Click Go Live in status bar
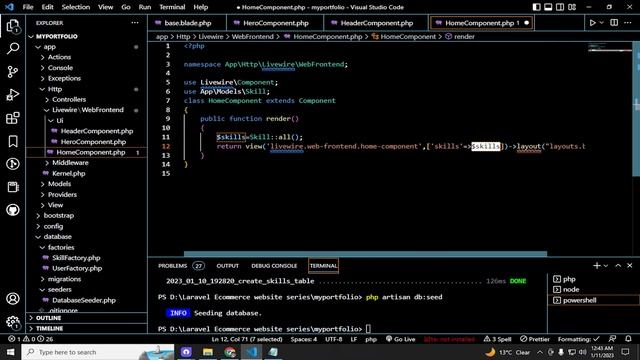640x360 pixels. (x=400, y=339)
